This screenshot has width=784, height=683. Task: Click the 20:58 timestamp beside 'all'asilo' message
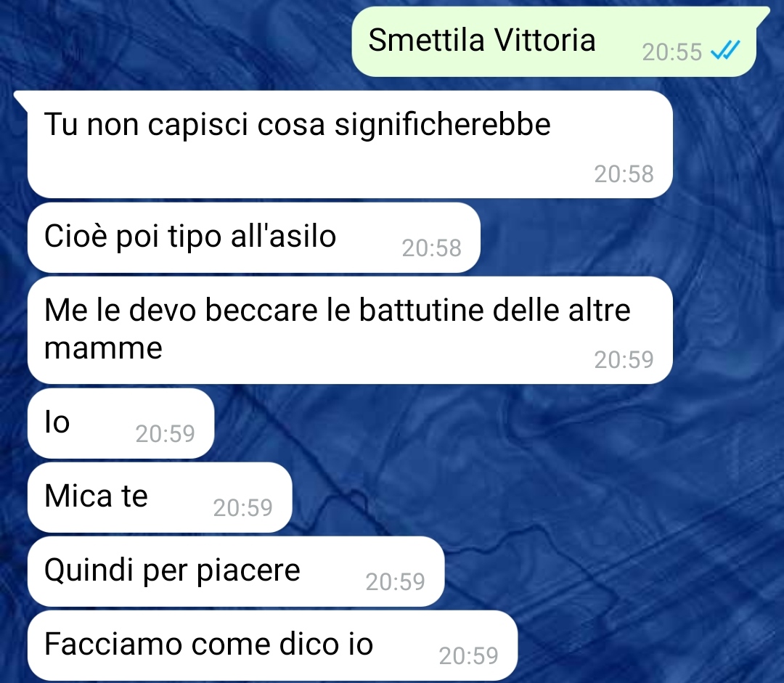[431, 248]
